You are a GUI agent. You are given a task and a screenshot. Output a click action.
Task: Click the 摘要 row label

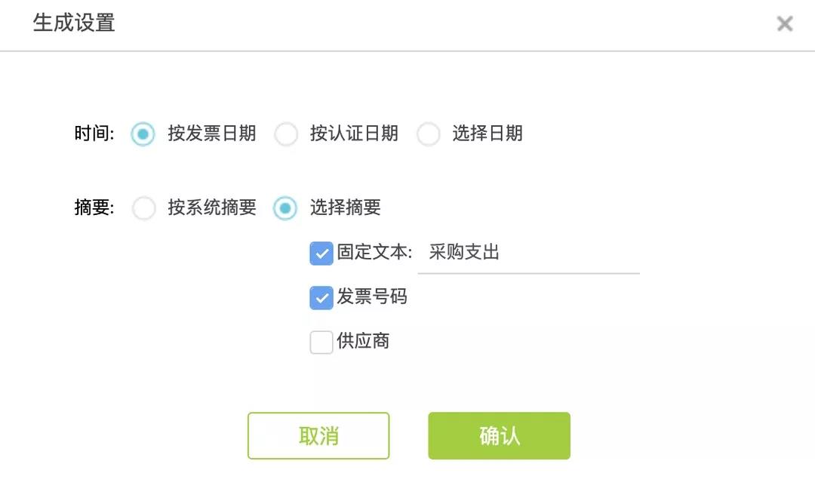pyautogui.click(x=94, y=207)
